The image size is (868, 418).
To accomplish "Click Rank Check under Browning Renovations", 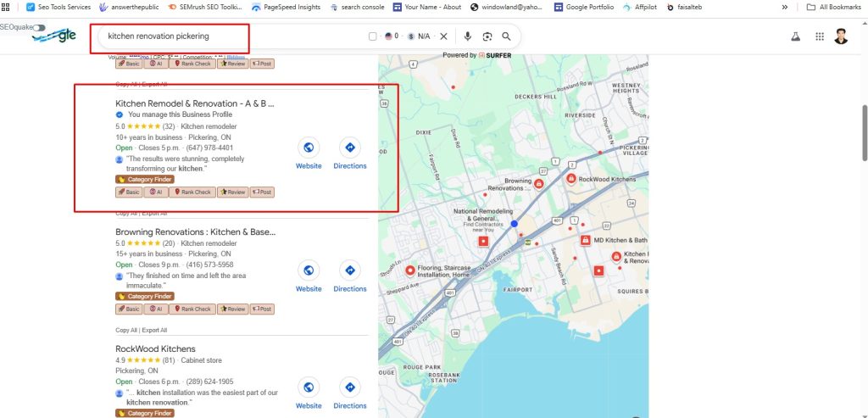I will (192, 309).
